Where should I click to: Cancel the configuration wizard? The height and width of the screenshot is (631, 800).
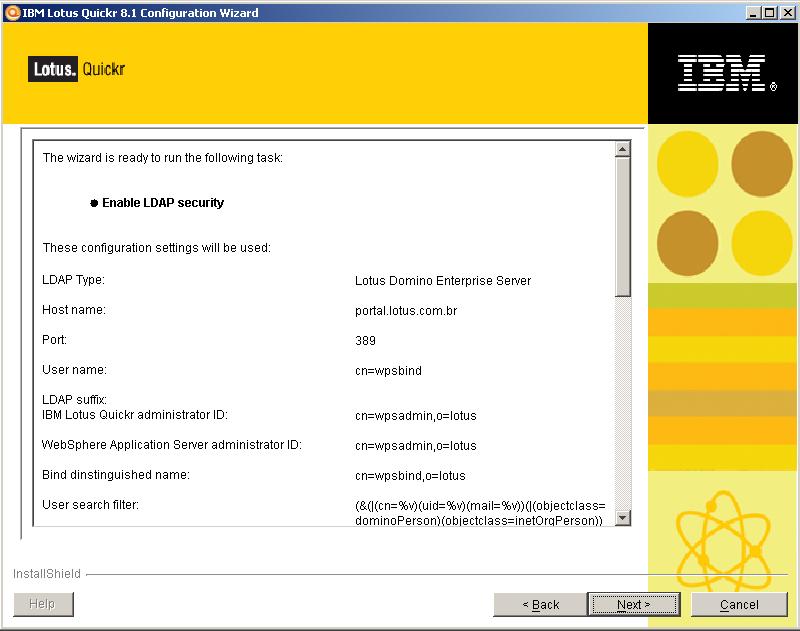click(x=739, y=604)
